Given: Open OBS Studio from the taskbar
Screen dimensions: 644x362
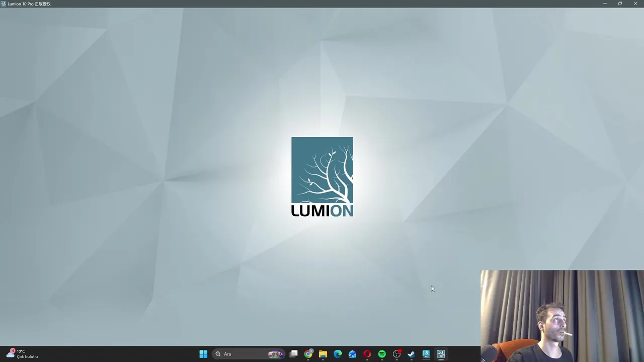Looking at the screenshot, I should click(396, 354).
